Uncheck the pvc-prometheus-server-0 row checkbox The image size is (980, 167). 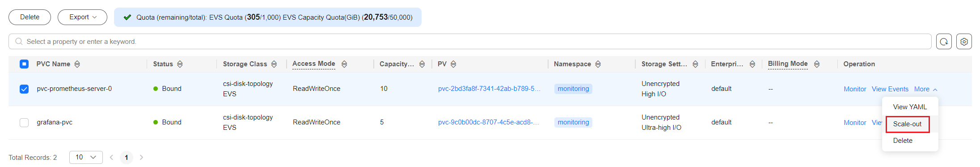(24, 89)
